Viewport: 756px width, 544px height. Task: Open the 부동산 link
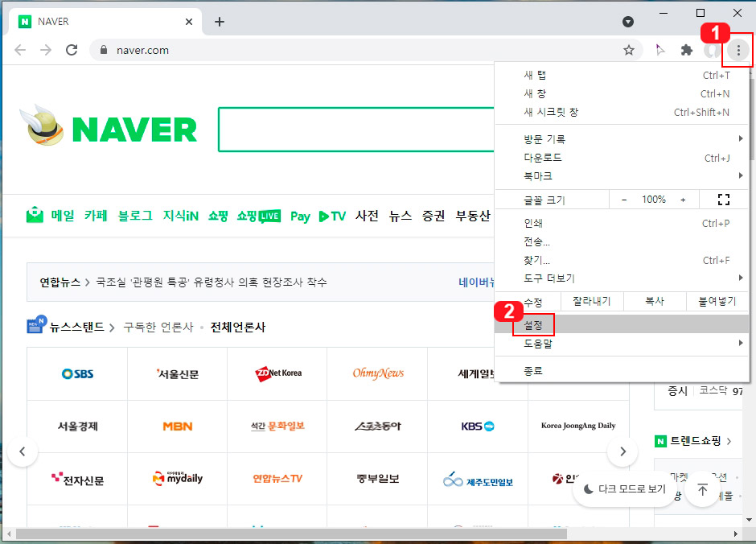pyautogui.click(x=473, y=216)
